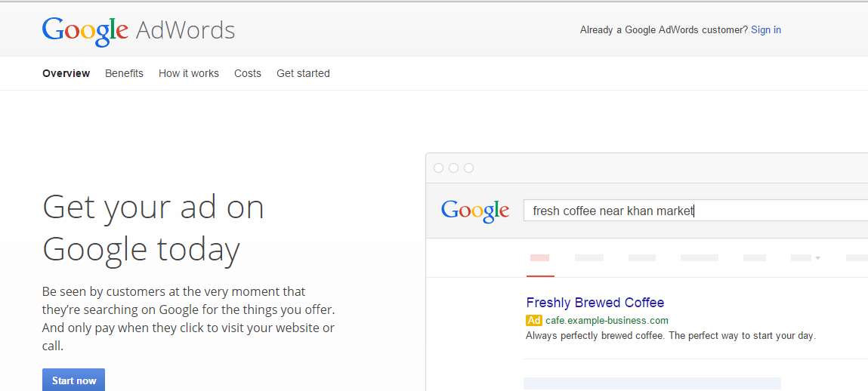Viewport: 868px width, 391px height.
Task: Click the ad description about perfectly brewed coffee
Action: tap(671, 336)
